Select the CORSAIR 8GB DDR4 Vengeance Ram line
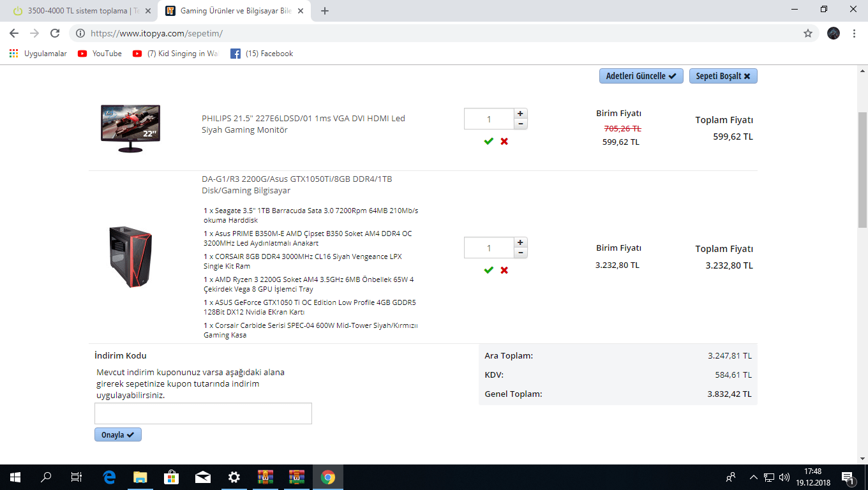The height and width of the screenshot is (490, 868). (x=303, y=261)
